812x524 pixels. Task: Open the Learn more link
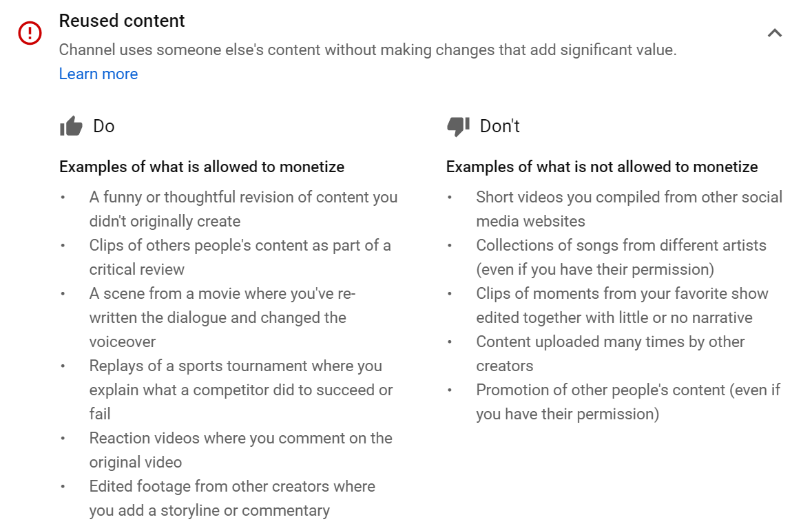(x=98, y=74)
